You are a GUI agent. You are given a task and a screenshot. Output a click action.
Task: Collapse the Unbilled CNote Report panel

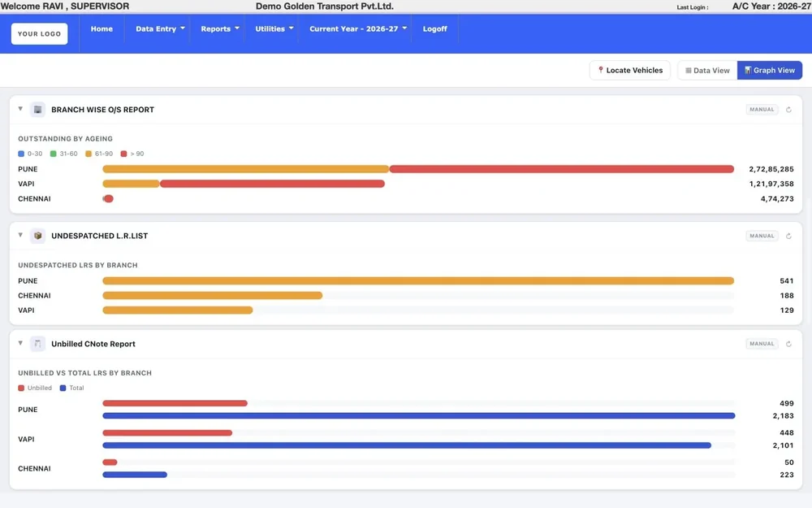20,343
